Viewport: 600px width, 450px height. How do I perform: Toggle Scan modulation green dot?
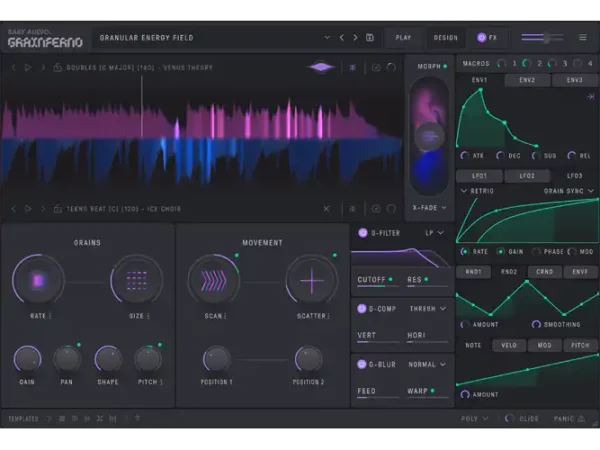236,255
